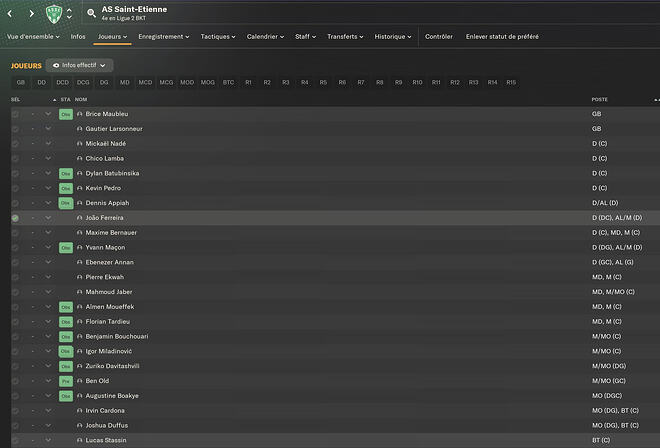The image size is (660, 448).
Task: Click the player icon next to Irvin Cardona
Action: click(x=80, y=411)
